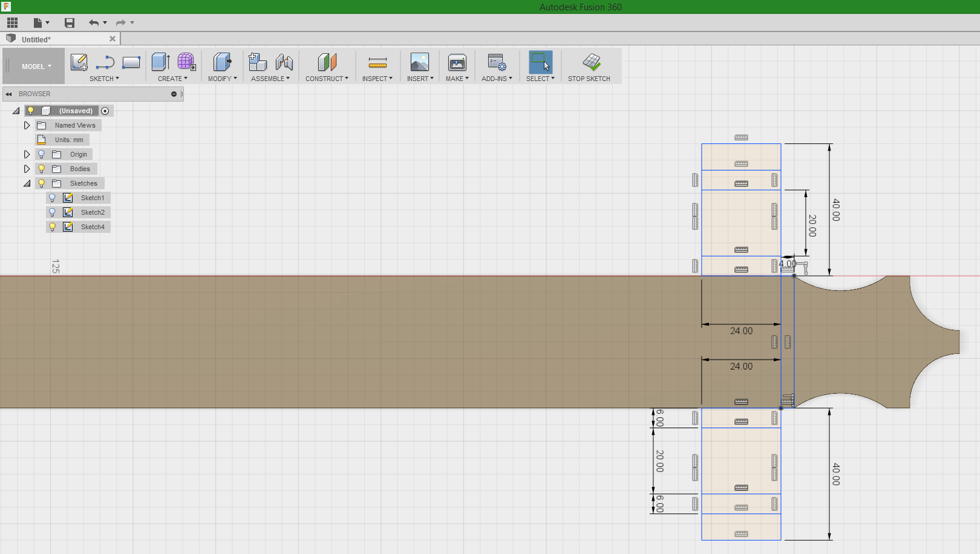Open the INSERT dropdown menu
Image resolution: width=980 pixels, height=554 pixels.
(420, 79)
